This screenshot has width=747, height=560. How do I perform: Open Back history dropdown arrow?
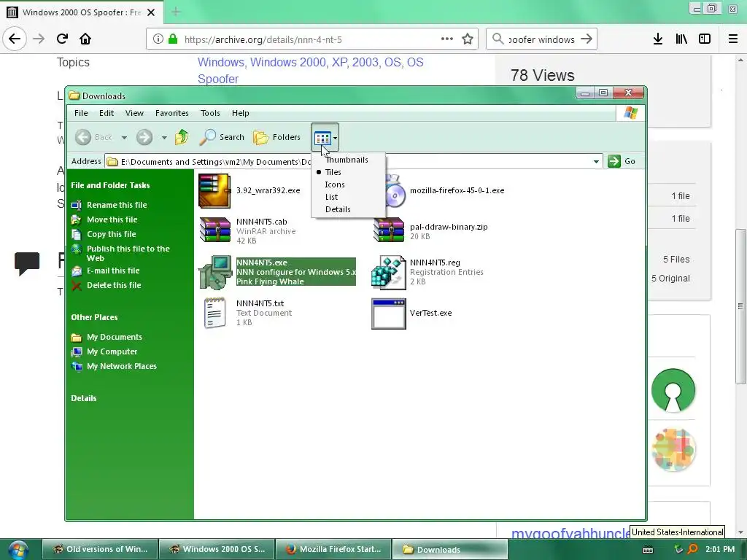124,138
